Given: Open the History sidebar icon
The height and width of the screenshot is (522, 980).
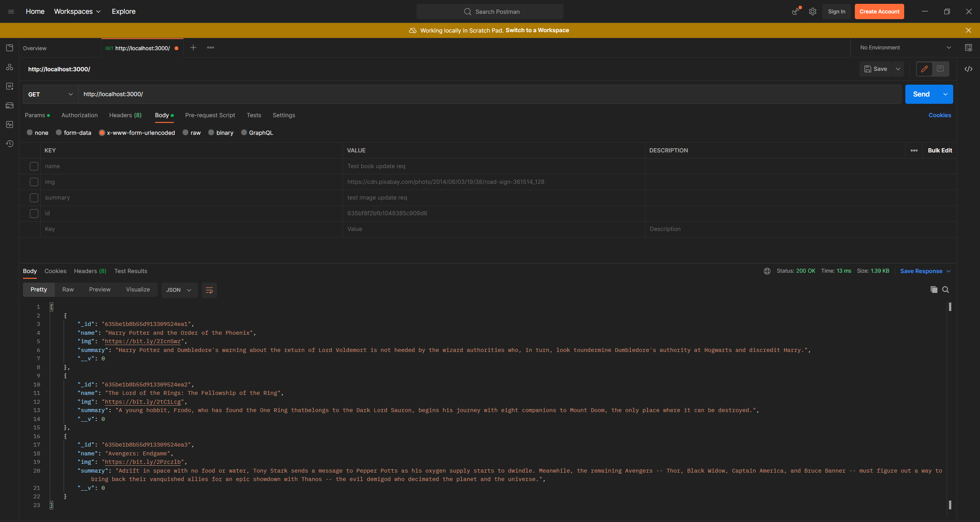Looking at the screenshot, I should click(10, 144).
